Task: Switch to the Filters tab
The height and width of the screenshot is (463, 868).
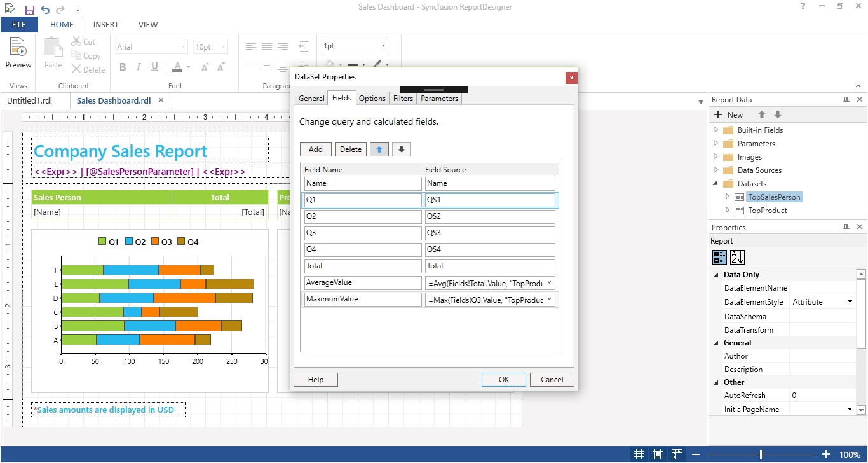Action: pos(403,99)
